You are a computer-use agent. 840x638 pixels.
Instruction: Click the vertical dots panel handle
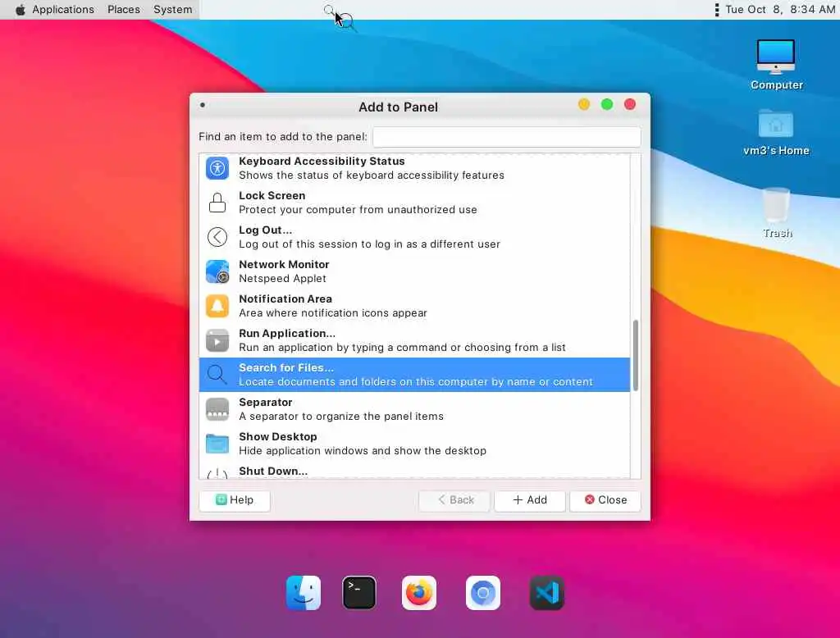click(x=717, y=10)
